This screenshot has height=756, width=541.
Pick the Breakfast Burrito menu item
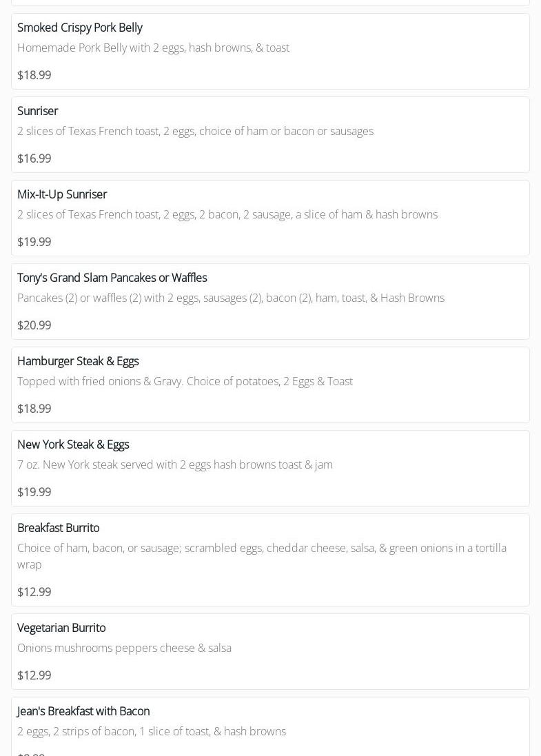59,528
